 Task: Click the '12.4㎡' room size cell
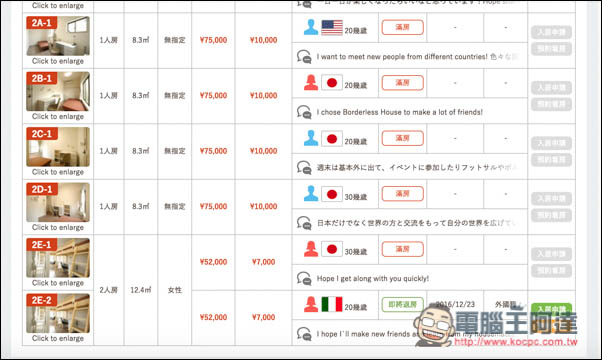(141, 290)
